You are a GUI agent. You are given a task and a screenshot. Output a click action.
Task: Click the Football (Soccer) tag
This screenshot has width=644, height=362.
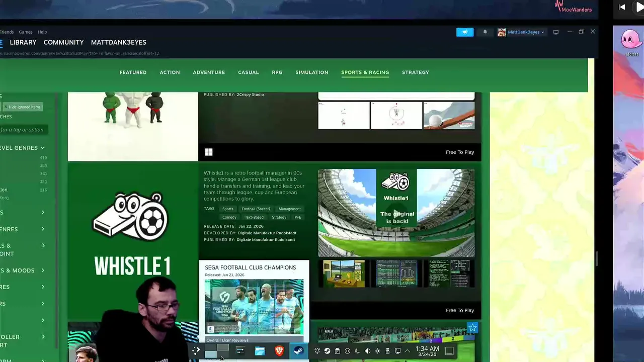(x=256, y=209)
